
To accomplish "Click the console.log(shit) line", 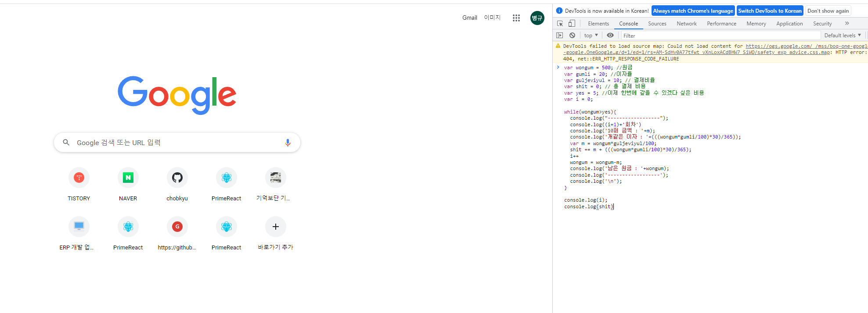I will pos(589,206).
